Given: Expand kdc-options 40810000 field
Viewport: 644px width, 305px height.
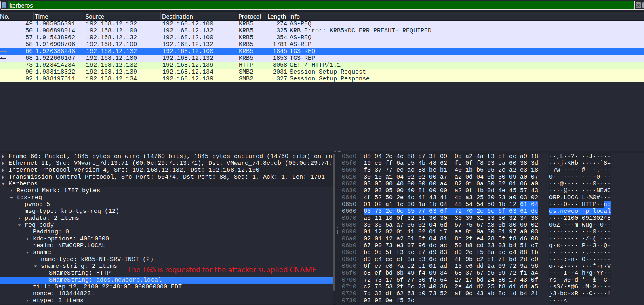Looking at the screenshot, I should pos(27,239).
